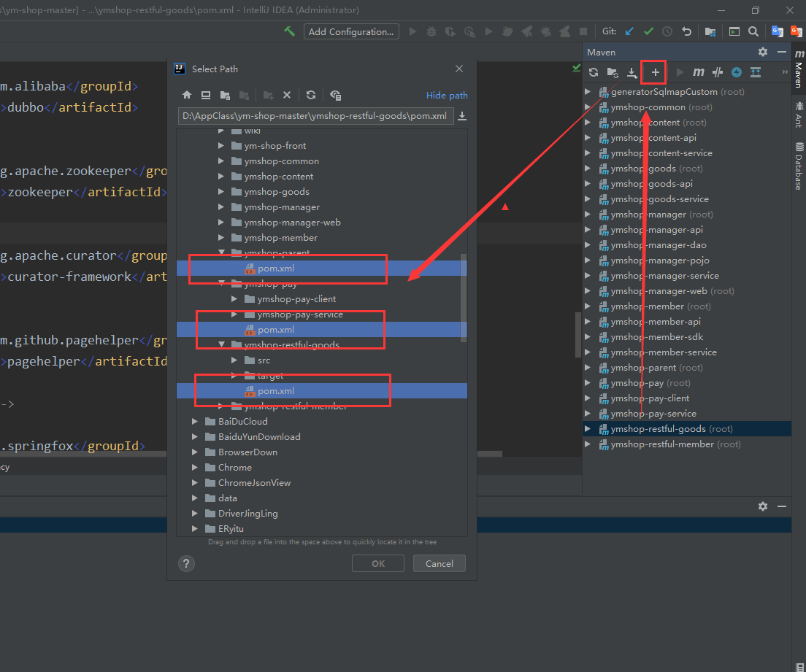Click the blue Google Translate plugin icon
806x672 pixels.
pyautogui.click(x=778, y=31)
